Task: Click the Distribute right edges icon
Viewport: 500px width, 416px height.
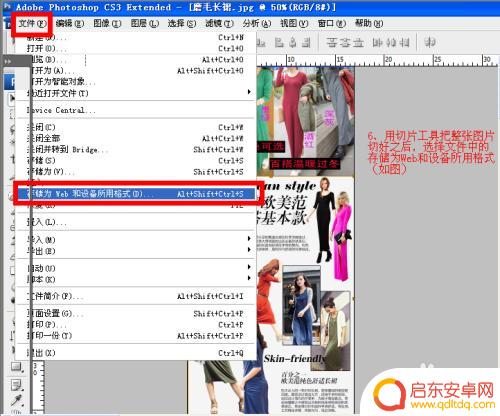Action: point(404,42)
